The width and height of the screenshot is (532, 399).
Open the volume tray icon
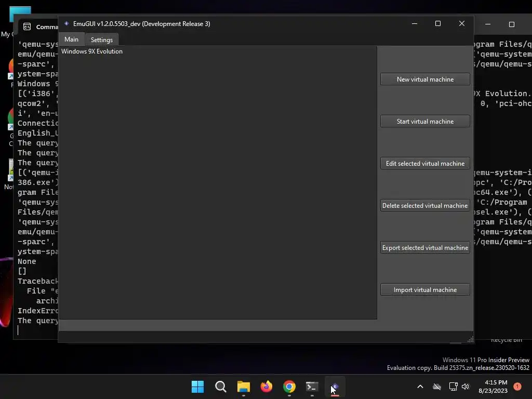(465, 387)
